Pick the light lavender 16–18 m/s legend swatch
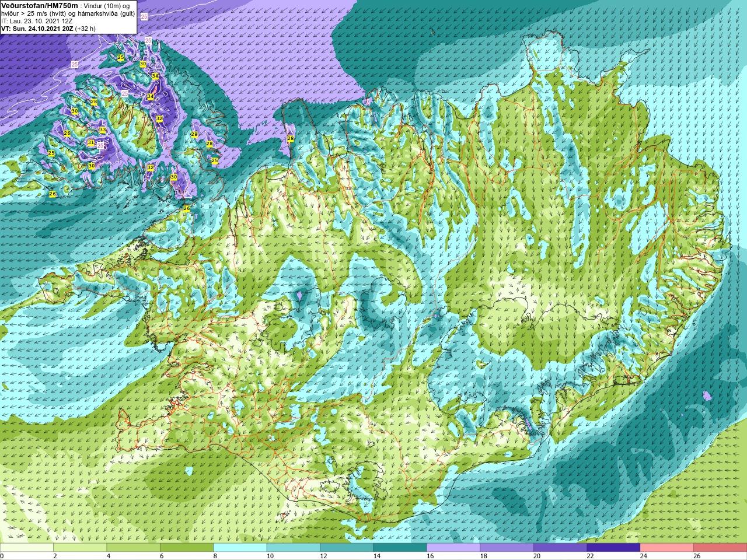Screen dimensions: 747x560 [454, 548]
